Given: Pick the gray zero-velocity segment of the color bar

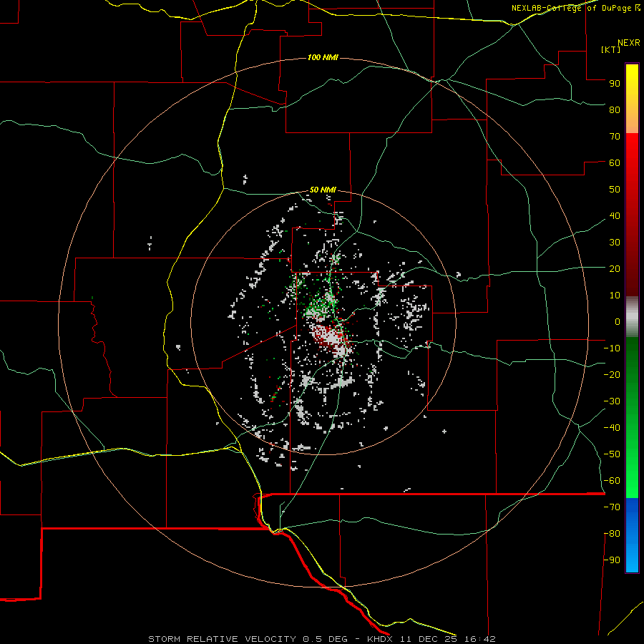Looking at the screenshot, I should click(632, 317).
